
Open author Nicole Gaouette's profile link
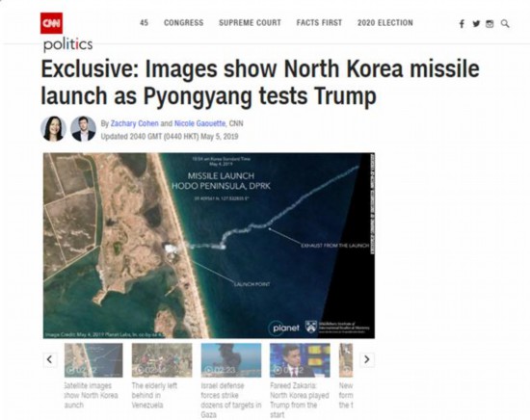pyautogui.click(x=199, y=123)
